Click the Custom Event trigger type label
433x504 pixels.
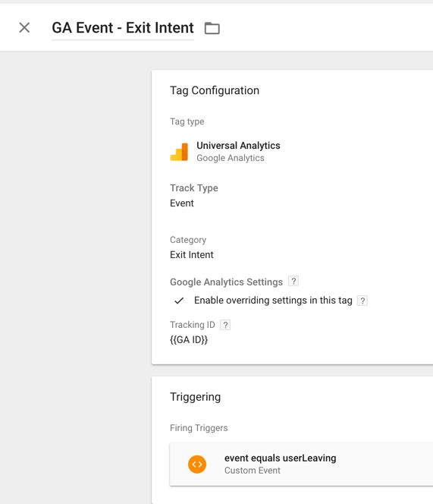pyautogui.click(x=253, y=471)
